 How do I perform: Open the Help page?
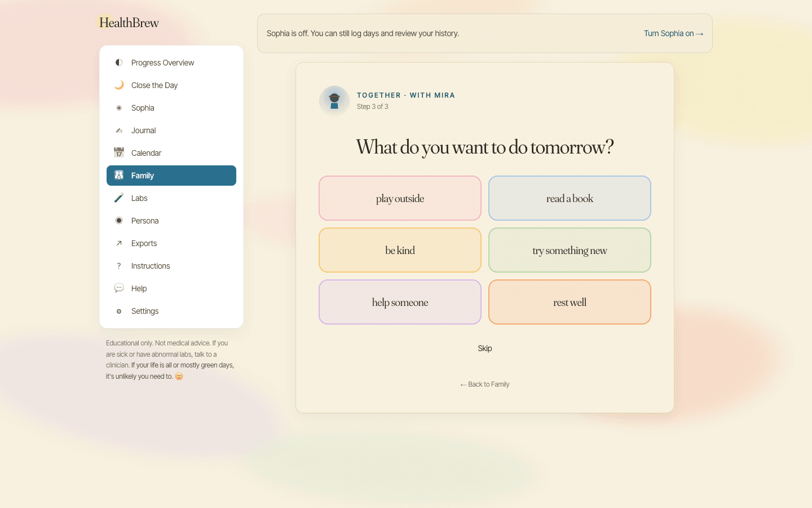171,288
